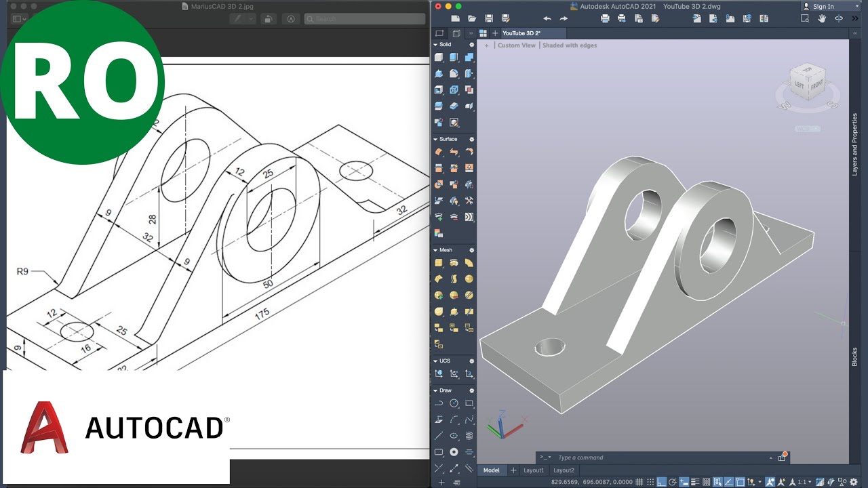The width and height of the screenshot is (868, 488).
Task: Redo with the right arrow icon
Action: click(564, 18)
